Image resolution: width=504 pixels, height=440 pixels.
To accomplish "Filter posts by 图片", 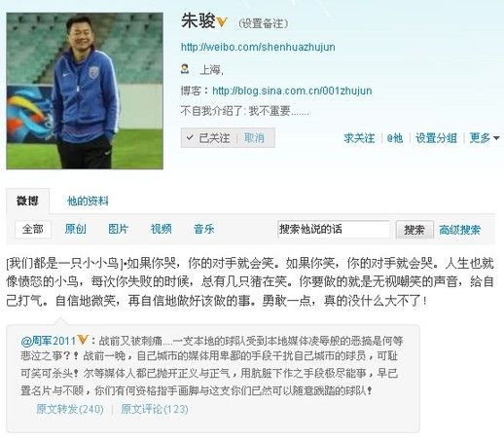I will pos(118,229).
